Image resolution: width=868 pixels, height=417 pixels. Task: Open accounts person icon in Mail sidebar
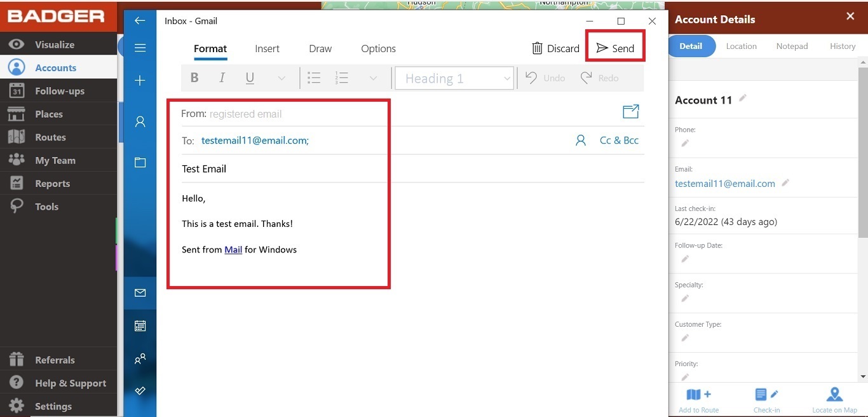click(140, 121)
